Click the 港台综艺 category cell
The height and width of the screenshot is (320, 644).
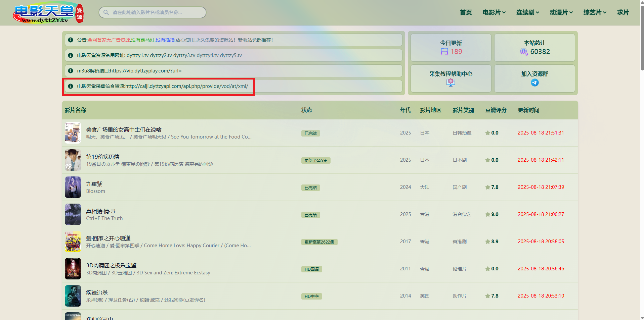pos(462,214)
